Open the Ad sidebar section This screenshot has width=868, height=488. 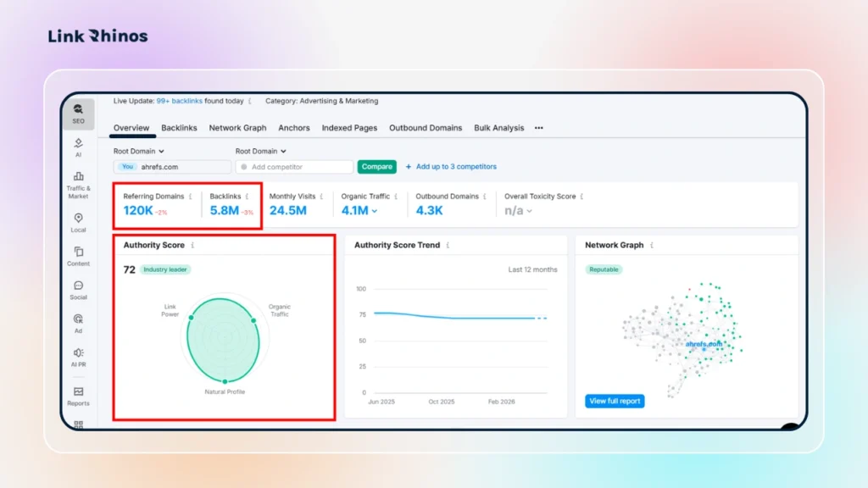pos(78,324)
